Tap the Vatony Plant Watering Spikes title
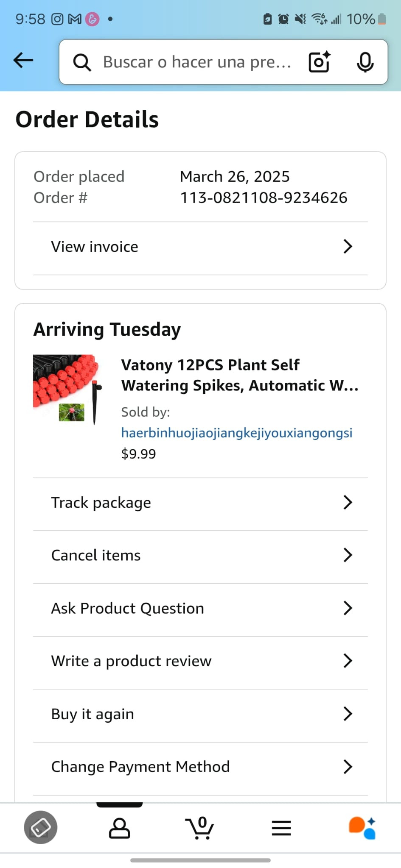Screen dimensions: 401x868 [x=240, y=375]
